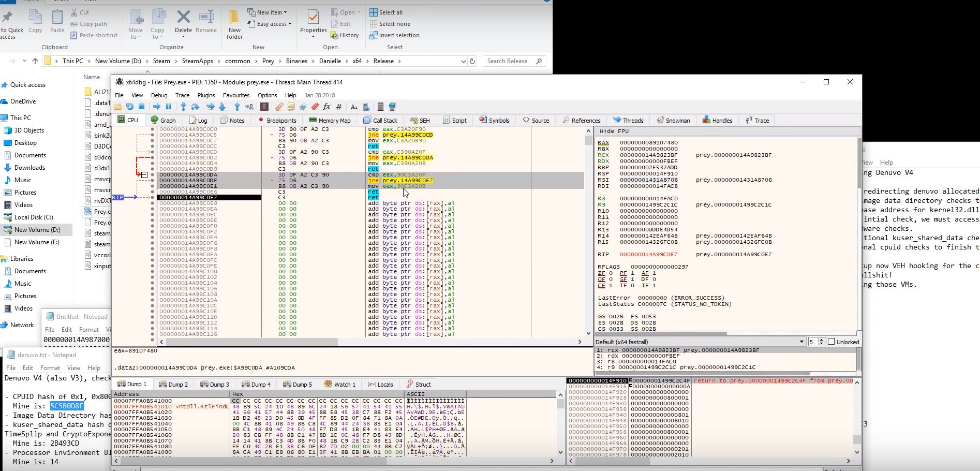Open Functions fx icon
The image size is (980, 471).
pos(326,107)
